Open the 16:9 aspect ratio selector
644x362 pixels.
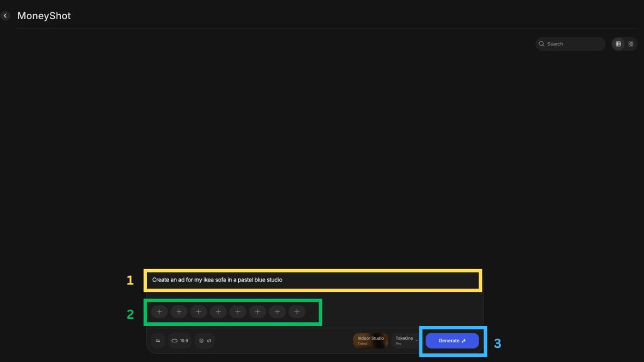point(180,341)
